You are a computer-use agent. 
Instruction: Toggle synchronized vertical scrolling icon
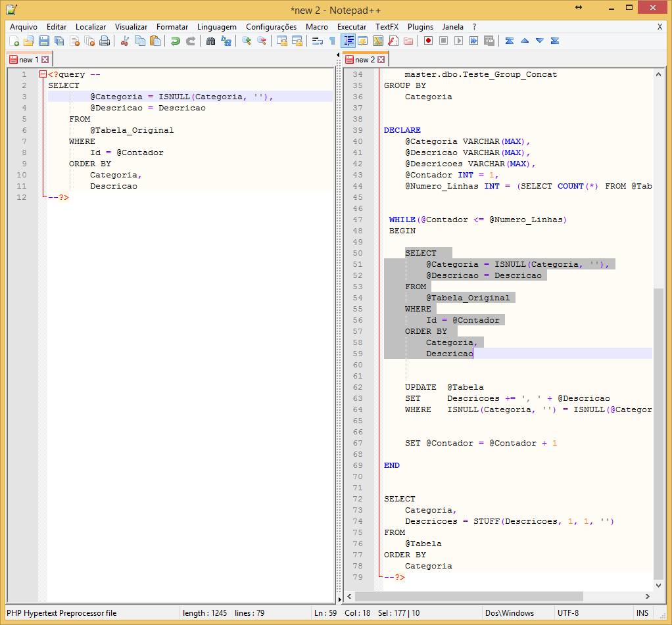pos(281,41)
